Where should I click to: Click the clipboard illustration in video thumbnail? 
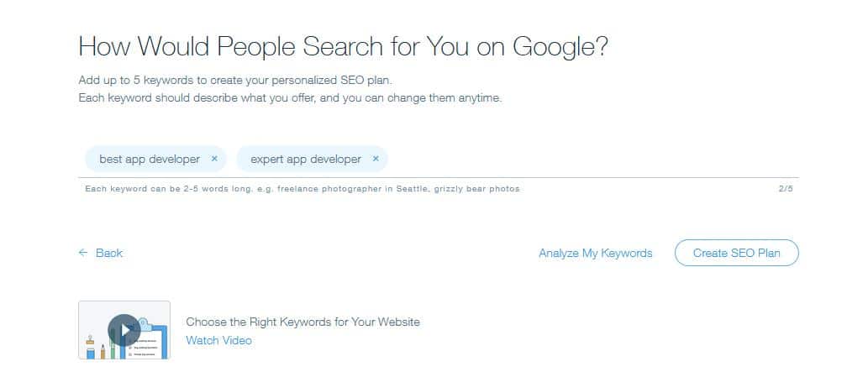pyautogui.click(x=149, y=338)
